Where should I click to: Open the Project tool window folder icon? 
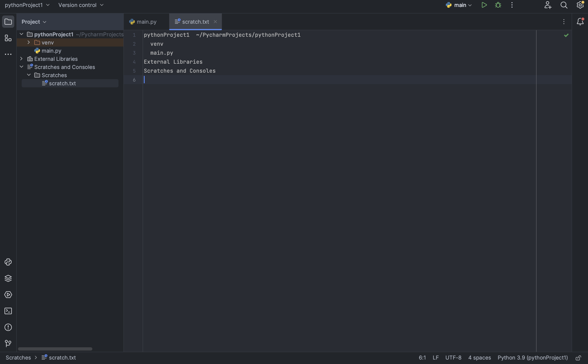(x=8, y=22)
